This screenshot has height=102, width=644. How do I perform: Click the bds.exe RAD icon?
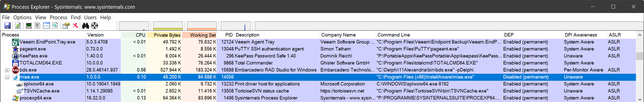tap(16, 70)
